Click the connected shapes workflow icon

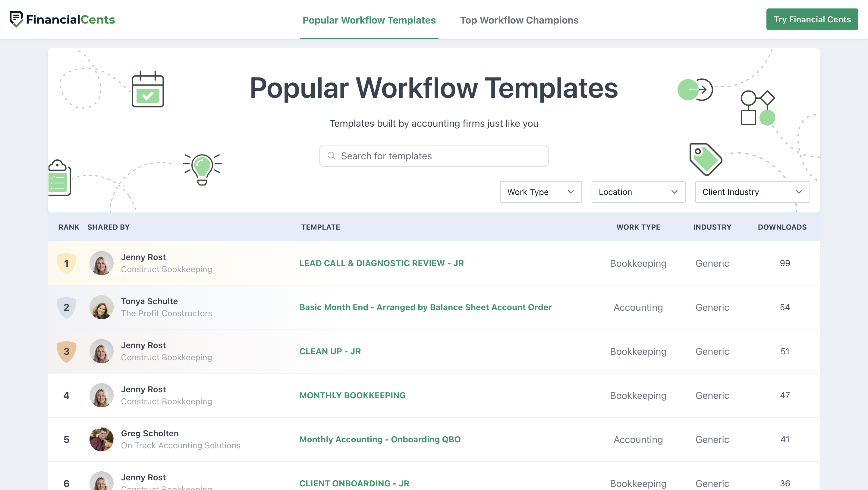pyautogui.click(x=757, y=107)
